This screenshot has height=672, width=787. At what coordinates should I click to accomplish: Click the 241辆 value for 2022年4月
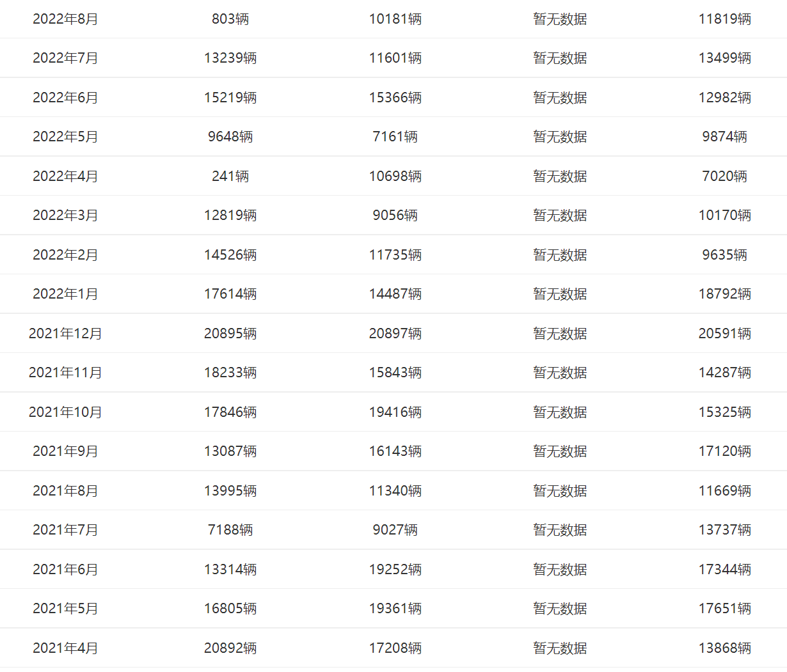[230, 176]
